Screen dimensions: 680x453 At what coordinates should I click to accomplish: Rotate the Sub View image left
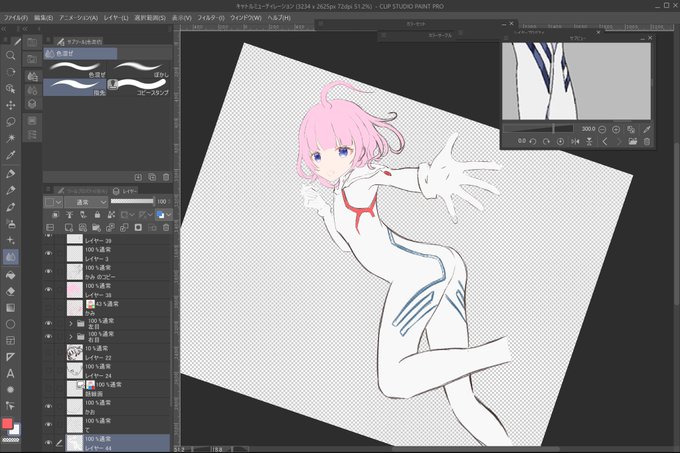click(x=533, y=141)
